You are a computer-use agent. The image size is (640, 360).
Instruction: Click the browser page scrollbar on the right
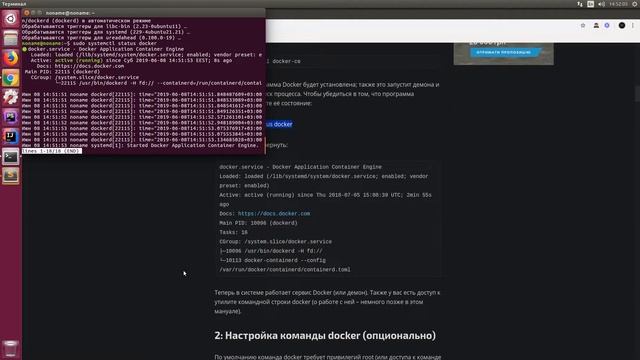pyautogui.click(x=637, y=94)
